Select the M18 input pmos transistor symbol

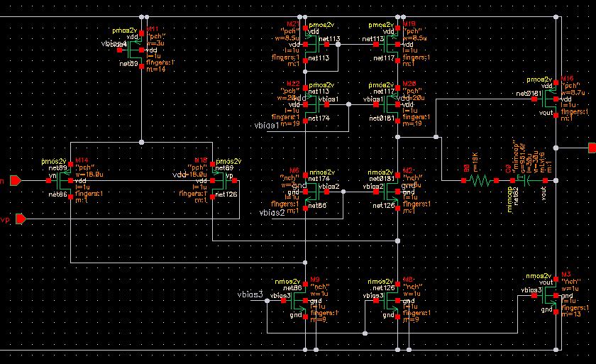point(222,180)
